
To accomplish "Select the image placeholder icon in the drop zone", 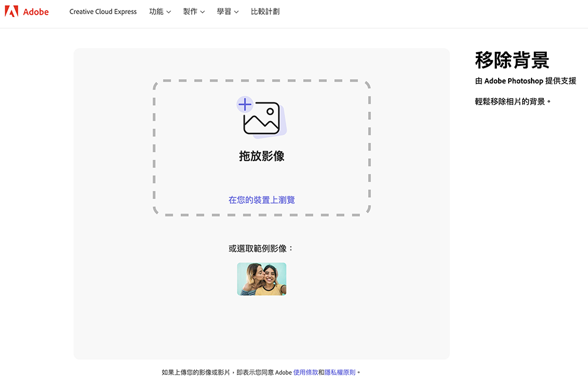I will 264,118.
